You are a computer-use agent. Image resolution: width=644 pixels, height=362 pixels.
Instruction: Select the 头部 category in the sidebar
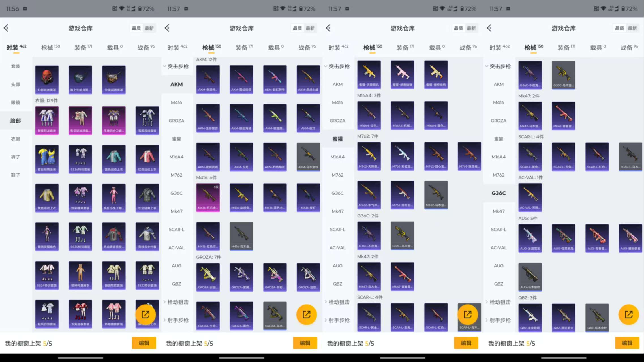pos(16,84)
